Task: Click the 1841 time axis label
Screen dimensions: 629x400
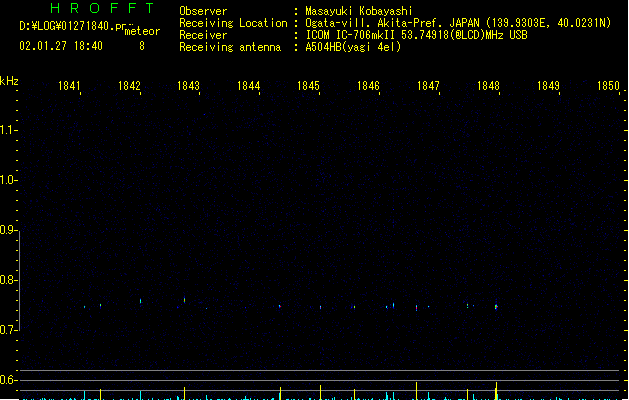Action: (69, 86)
